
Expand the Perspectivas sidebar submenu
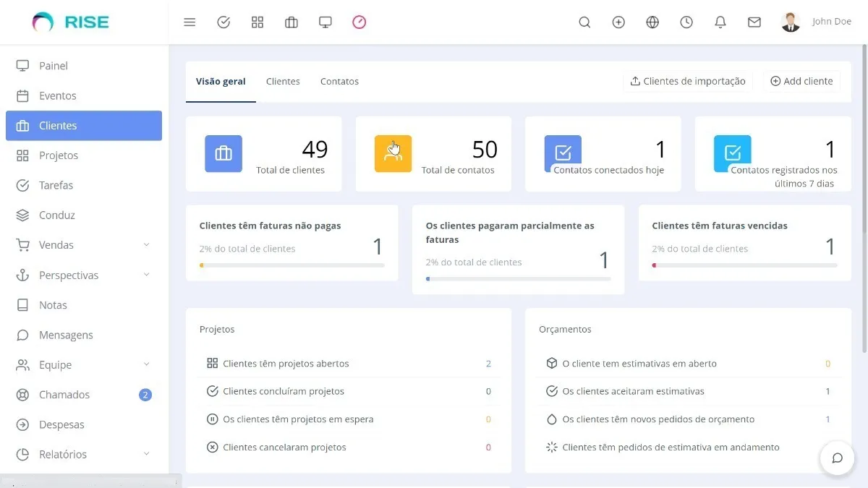84,275
